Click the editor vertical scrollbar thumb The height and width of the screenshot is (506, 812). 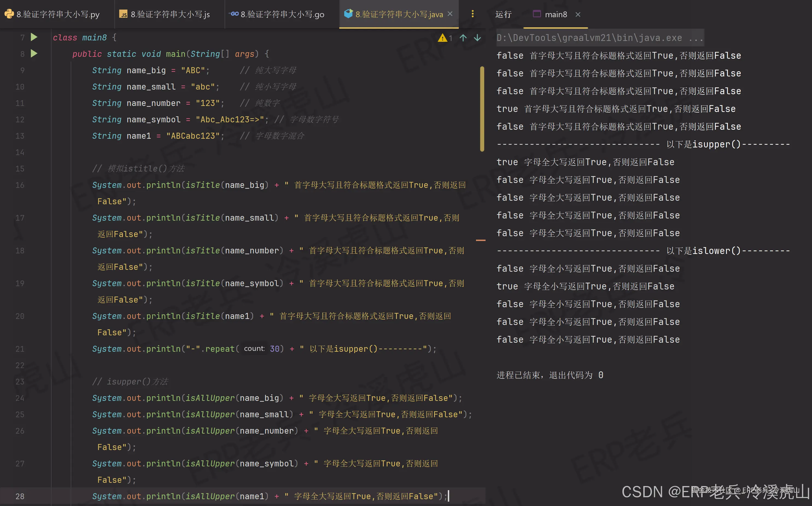tap(482, 109)
